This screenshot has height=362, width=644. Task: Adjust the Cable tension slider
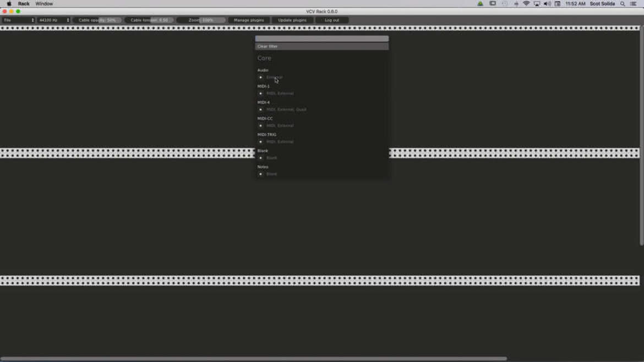[x=149, y=20]
